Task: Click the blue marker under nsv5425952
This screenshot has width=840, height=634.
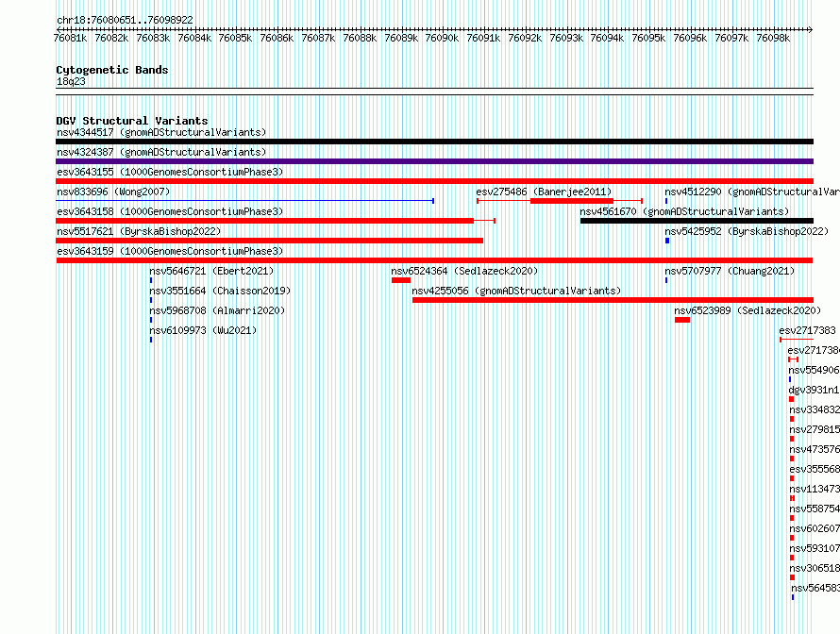Action: 667,241
